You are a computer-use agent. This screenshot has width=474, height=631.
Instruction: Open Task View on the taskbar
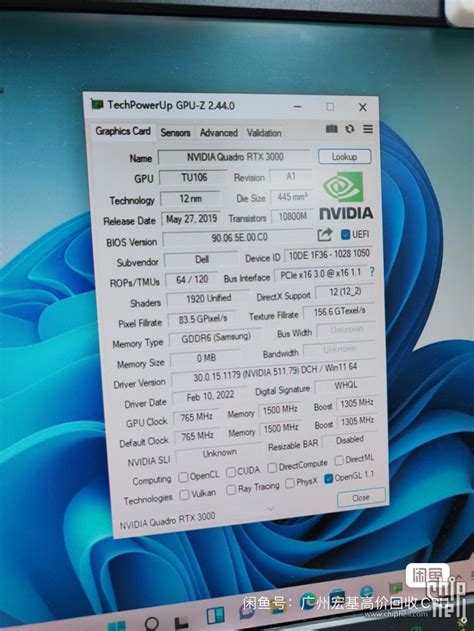181,622
